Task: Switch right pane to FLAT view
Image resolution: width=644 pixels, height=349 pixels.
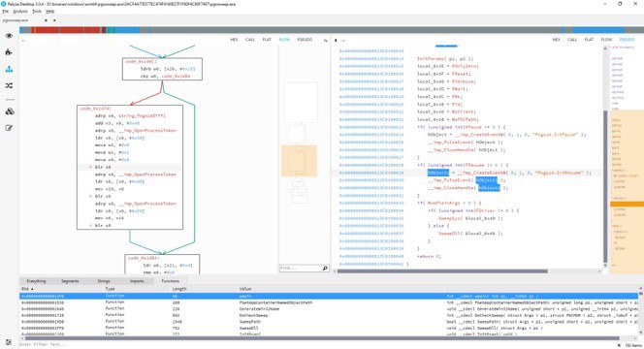Action: (589, 40)
